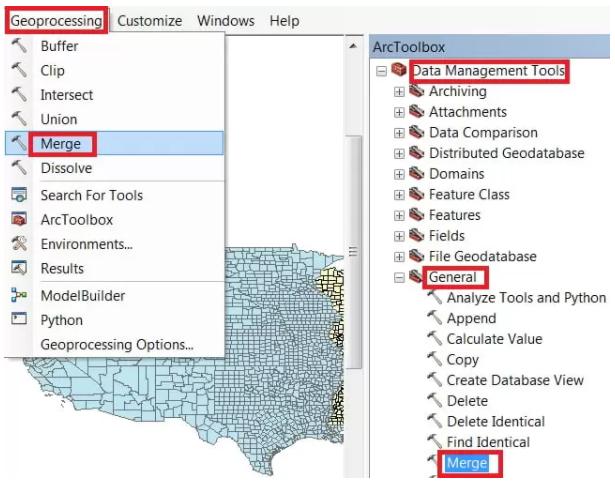Expand the Archiving toolset

(x=399, y=92)
